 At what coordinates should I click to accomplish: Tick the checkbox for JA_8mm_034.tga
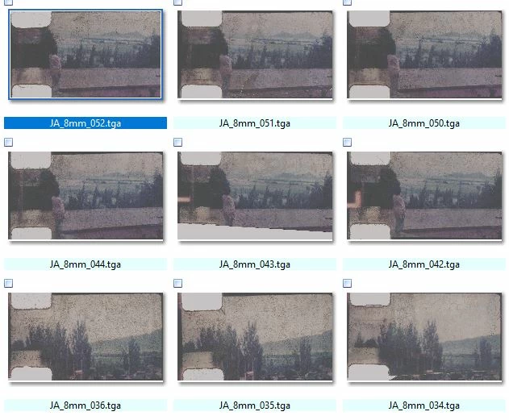348,284
